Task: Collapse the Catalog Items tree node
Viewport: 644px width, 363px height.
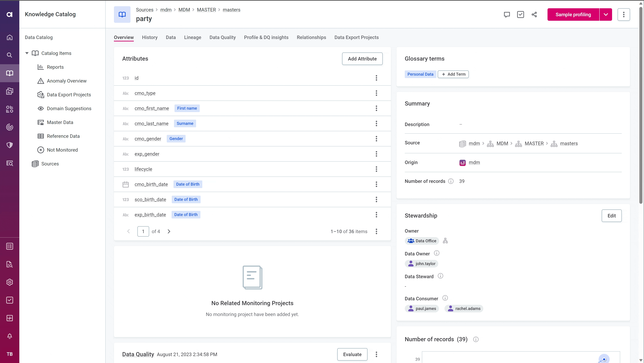Action: click(27, 53)
